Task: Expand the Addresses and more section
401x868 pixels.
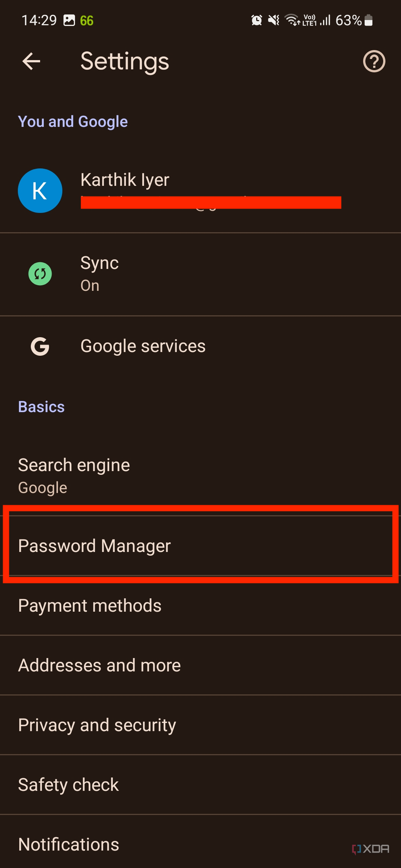Action: click(200, 665)
